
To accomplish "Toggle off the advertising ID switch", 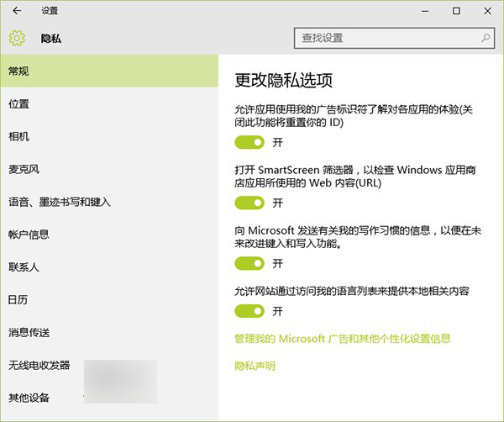I will 249,142.
